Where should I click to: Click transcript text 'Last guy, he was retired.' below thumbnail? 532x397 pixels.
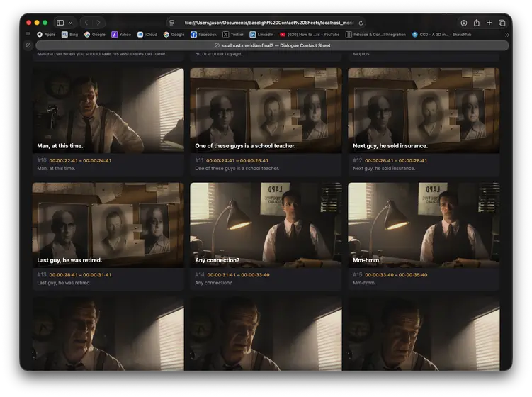pos(64,283)
